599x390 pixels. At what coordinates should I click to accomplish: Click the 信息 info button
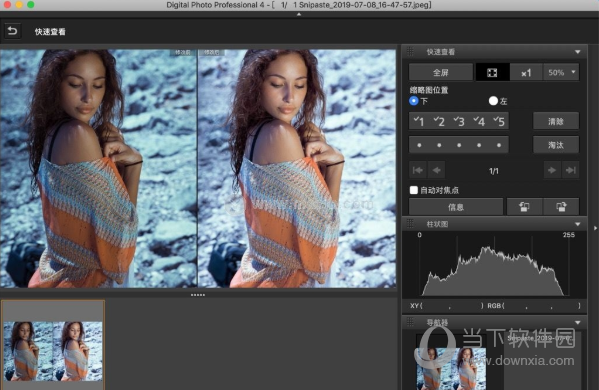456,207
